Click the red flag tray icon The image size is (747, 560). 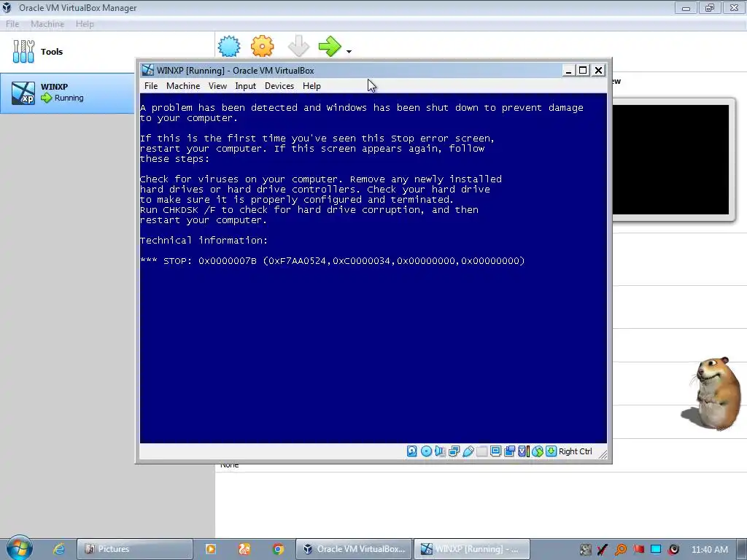pos(638,549)
